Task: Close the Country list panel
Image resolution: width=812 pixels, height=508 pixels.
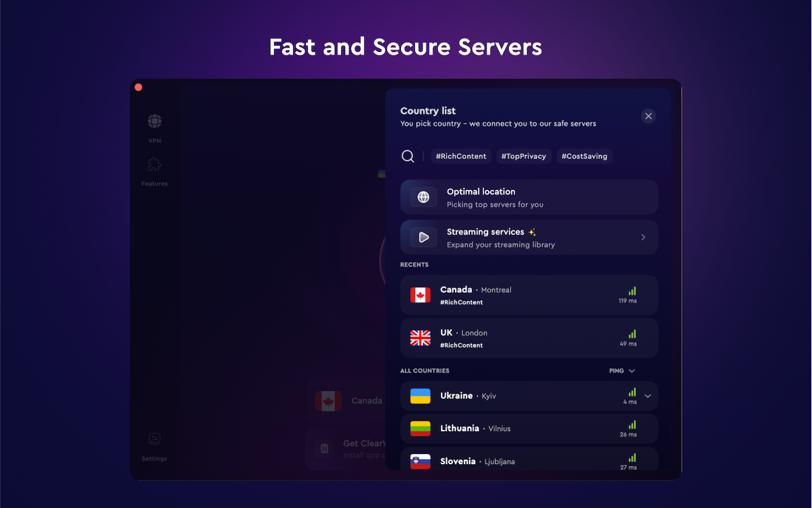Action: 648,116
